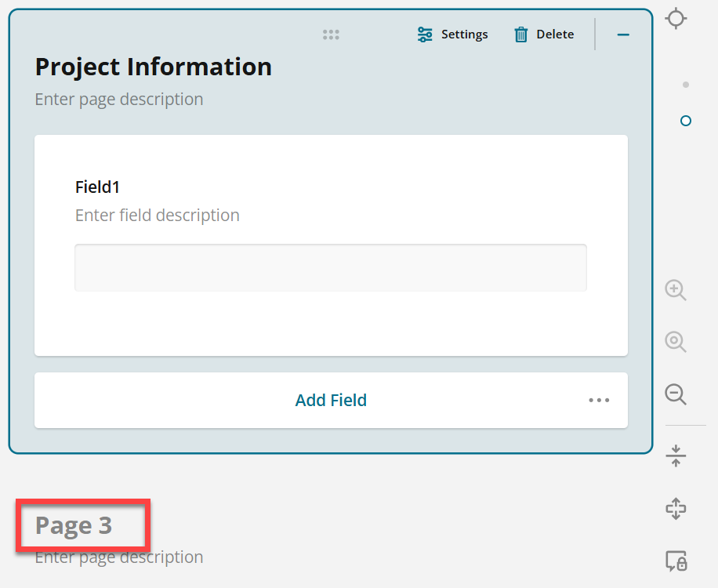Click the locate target crosshair icon
This screenshot has width=718, height=588.
click(x=676, y=19)
